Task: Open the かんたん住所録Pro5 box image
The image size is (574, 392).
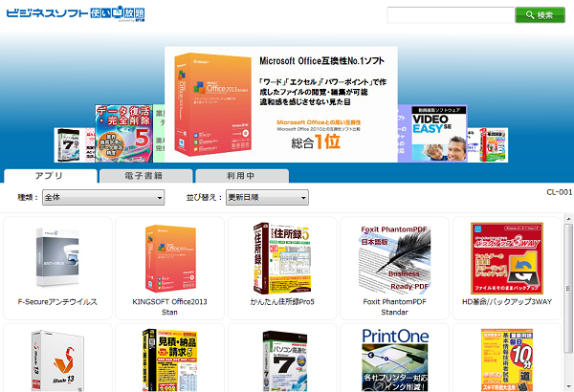Action: coord(282,258)
